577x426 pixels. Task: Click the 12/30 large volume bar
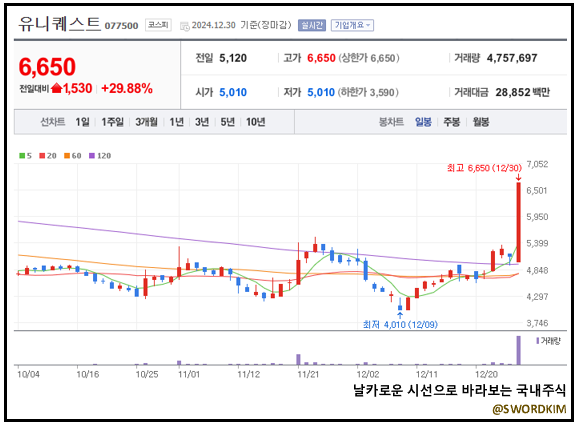point(518,350)
